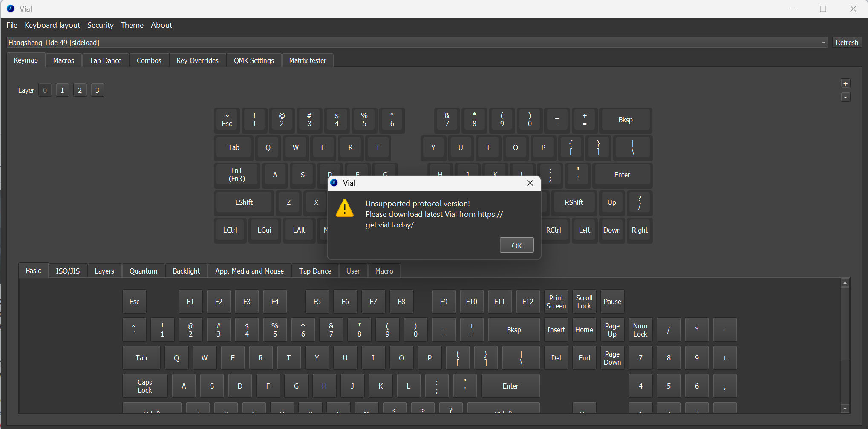Pick the F1 keycode from the Basic palette
This screenshot has width=868, height=429.
tap(190, 302)
